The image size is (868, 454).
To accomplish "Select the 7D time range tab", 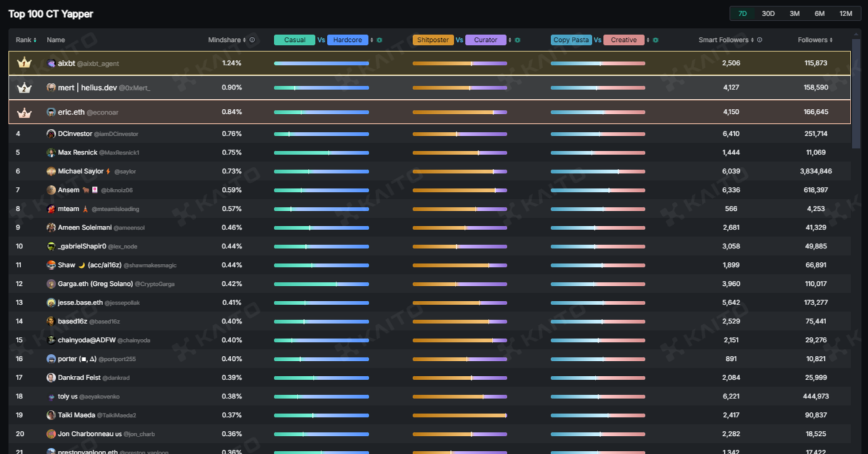I will click(742, 14).
